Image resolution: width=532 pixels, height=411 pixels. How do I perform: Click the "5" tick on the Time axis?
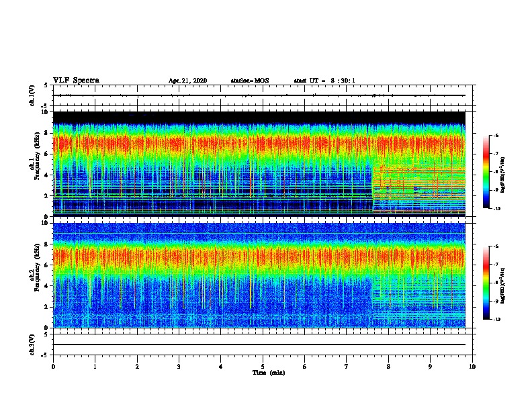click(x=263, y=367)
